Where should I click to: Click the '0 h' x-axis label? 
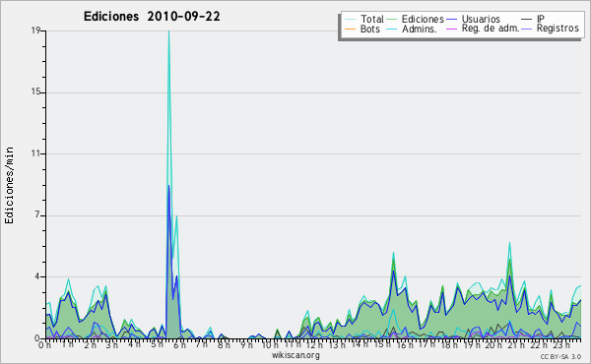pyautogui.click(x=44, y=345)
